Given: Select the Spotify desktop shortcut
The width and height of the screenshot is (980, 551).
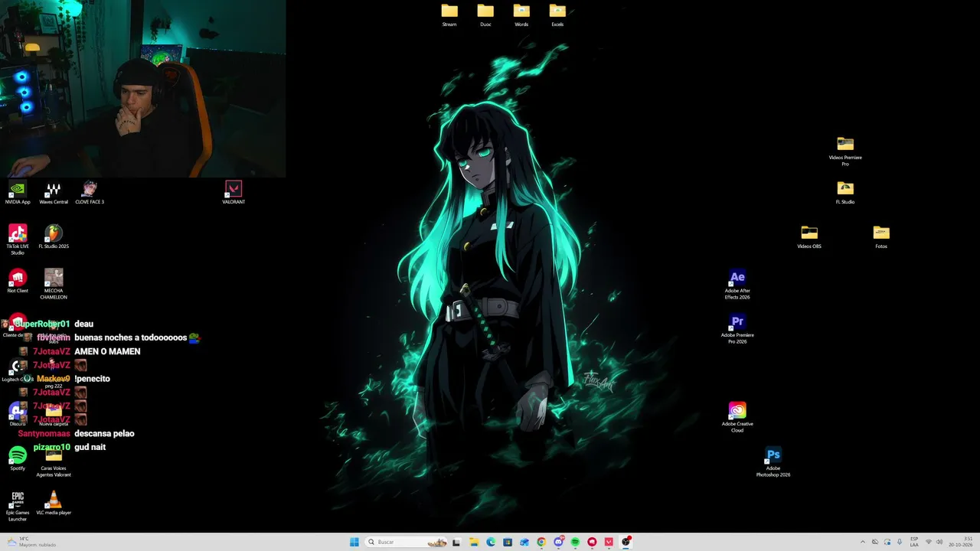Looking at the screenshot, I should click(x=18, y=458).
